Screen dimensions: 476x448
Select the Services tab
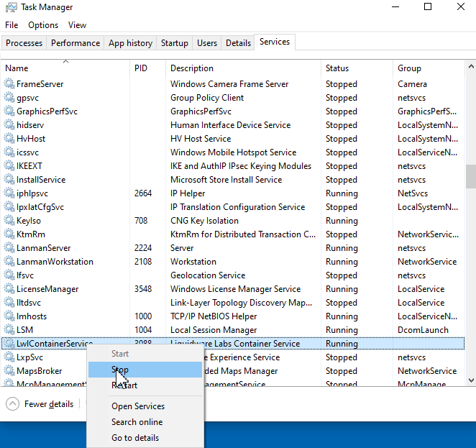[275, 42]
